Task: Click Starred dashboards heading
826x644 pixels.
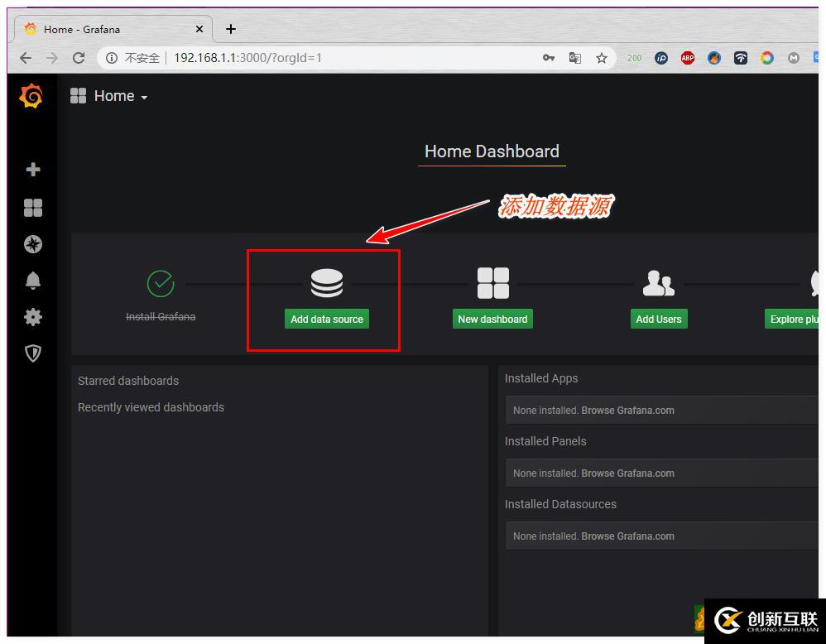Action: 128,381
